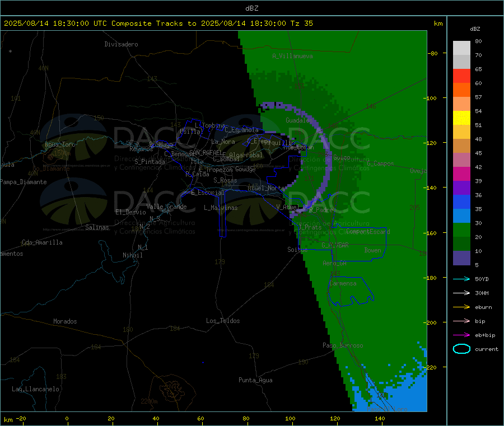
Task: Click the timestamp '2025/08/14 18:30:00 UTC' header text
Action: pos(55,24)
